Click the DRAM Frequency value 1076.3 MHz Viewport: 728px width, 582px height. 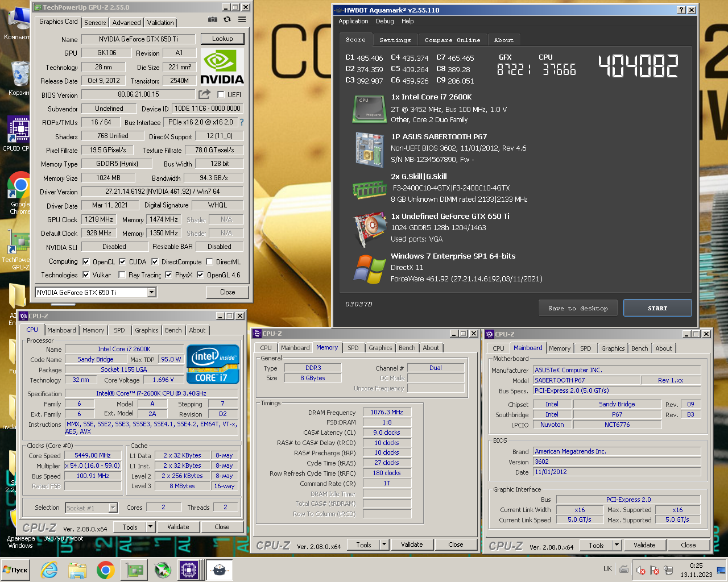point(387,412)
